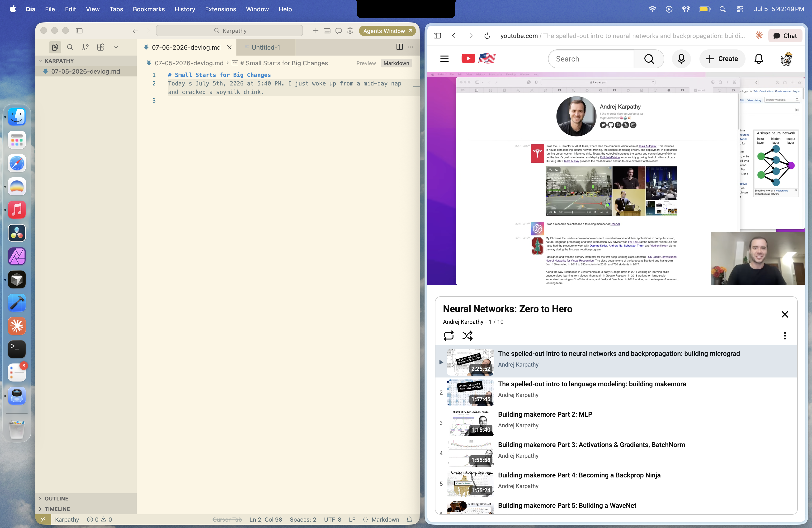Open the Extensions view icon

pos(101,47)
